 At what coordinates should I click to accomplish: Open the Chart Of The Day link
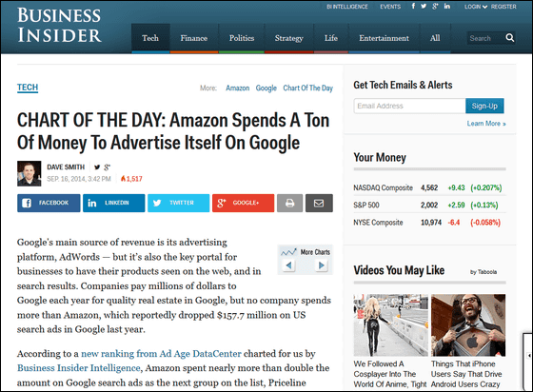308,88
